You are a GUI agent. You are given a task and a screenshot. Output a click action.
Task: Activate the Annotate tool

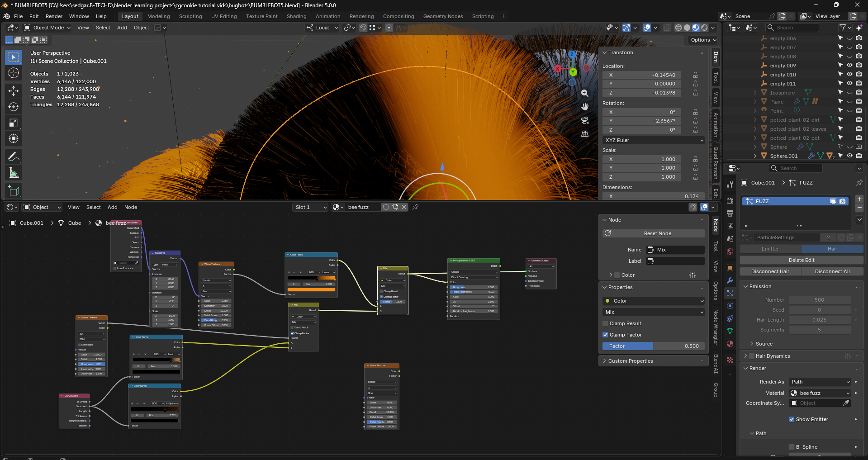click(14, 157)
